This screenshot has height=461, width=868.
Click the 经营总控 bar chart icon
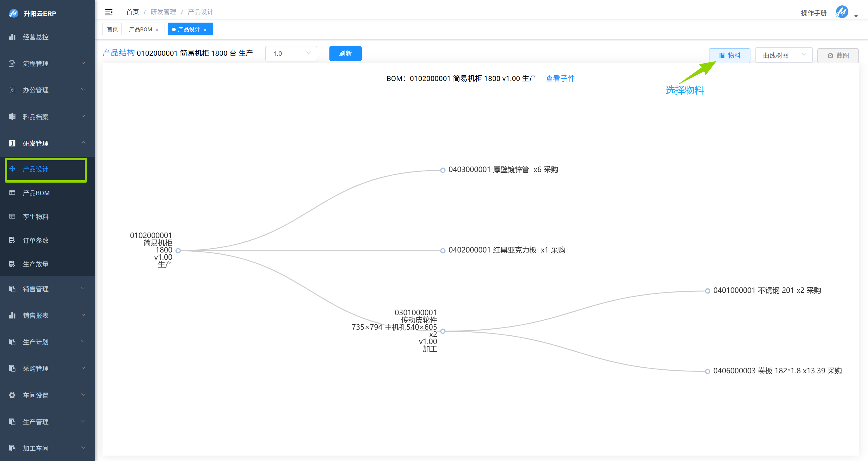(x=12, y=37)
